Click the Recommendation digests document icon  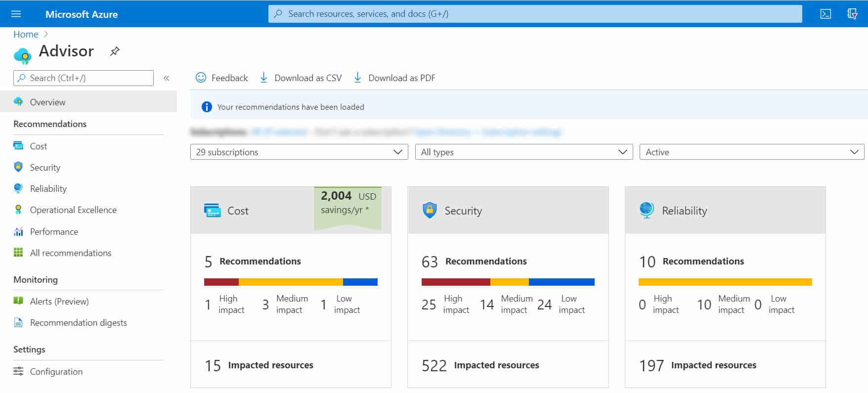pos(18,322)
